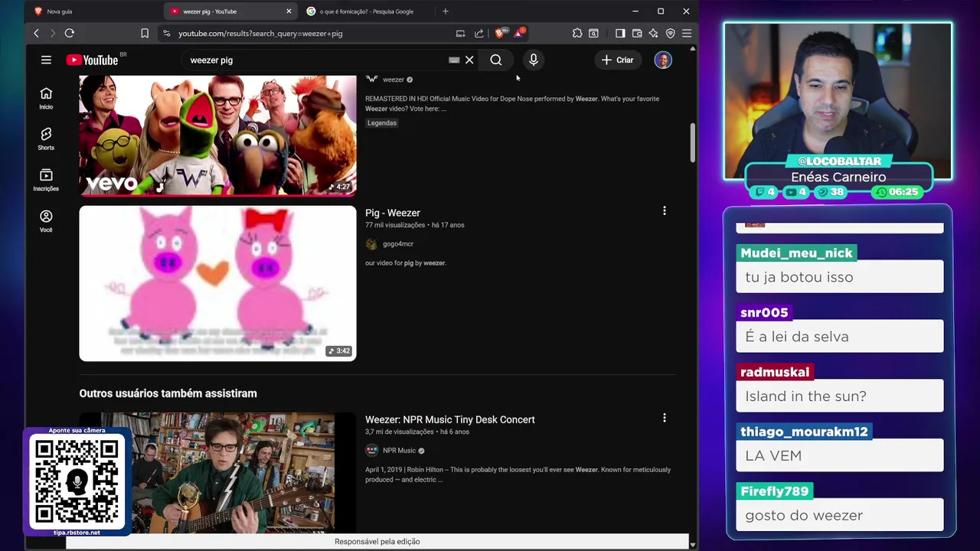Image resolution: width=980 pixels, height=551 pixels.
Task: Open Leo AI sparkle icon
Action: point(653,33)
